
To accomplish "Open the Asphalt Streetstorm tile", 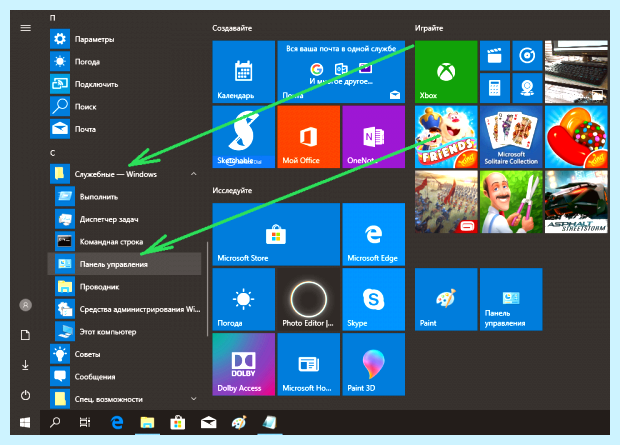I will (x=576, y=202).
